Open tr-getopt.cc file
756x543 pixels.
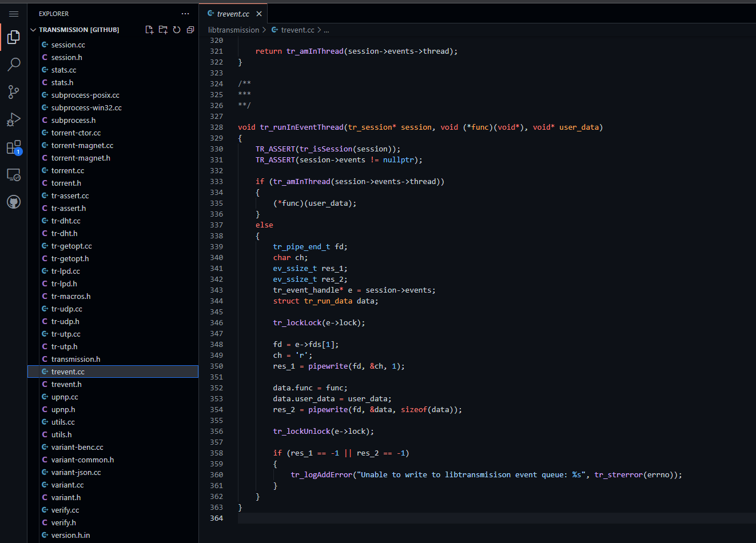(x=113, y=246)
